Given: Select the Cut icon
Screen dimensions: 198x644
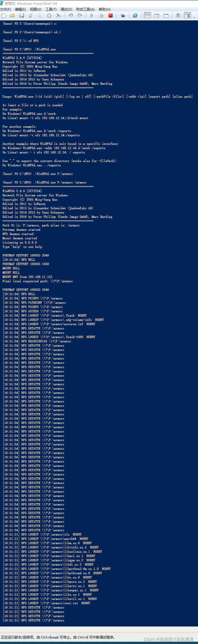Looking at the screenshot, I should click(x=30, y=16).
